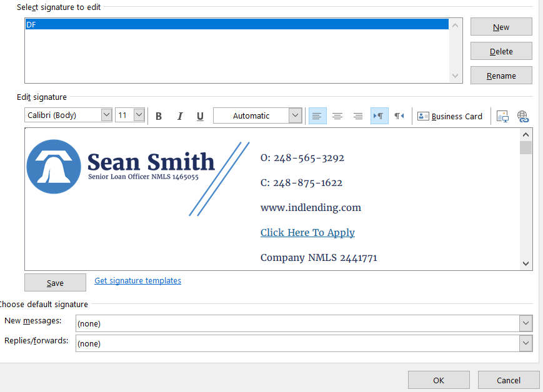Click the Company NMLS 2441771 line
Image resolution: width=543 pixels, height=392 pixels.
pyautogui.click(x=319, y=258)
